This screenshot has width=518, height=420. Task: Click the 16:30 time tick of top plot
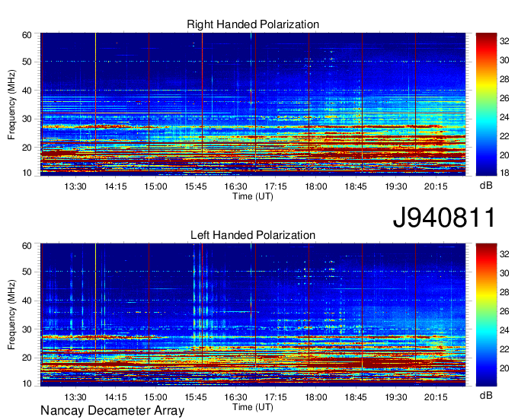[x=235, y=186]
